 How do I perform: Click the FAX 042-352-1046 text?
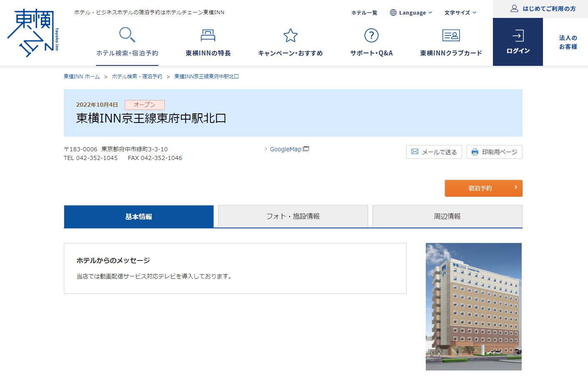pos(155,158)
